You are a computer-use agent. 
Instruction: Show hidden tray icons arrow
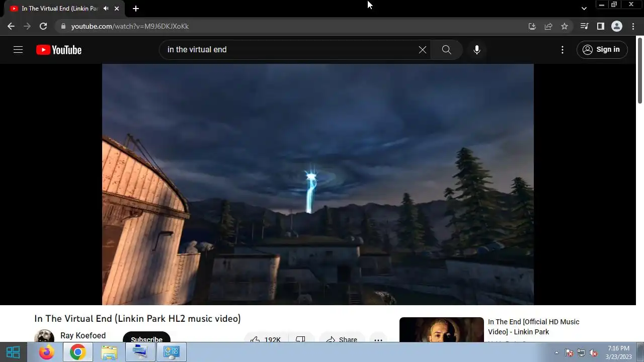pos(556,352)
